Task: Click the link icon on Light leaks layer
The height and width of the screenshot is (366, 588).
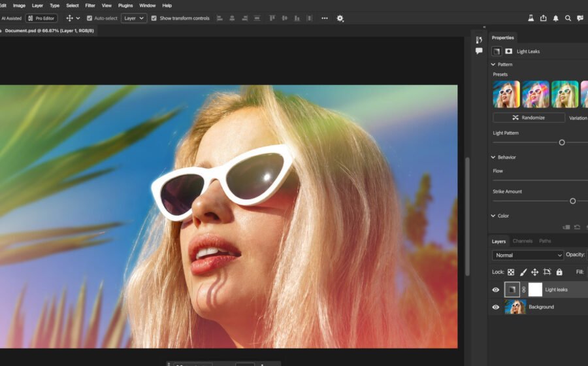Action: [x=524, y=290]
